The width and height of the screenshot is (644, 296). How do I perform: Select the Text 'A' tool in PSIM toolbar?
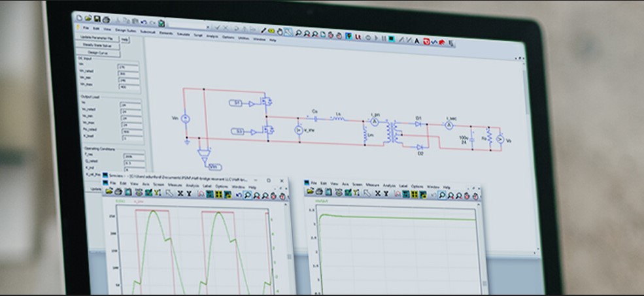pos(416,41)
